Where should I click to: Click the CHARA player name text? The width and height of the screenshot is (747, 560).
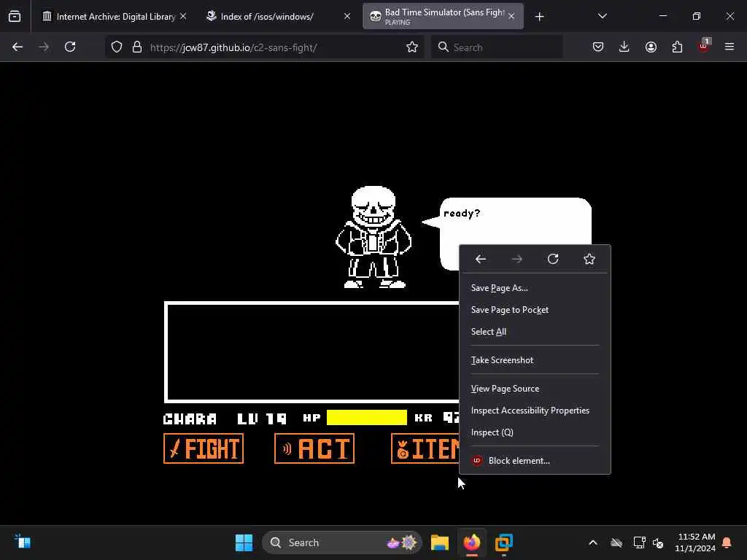[190, 419]
